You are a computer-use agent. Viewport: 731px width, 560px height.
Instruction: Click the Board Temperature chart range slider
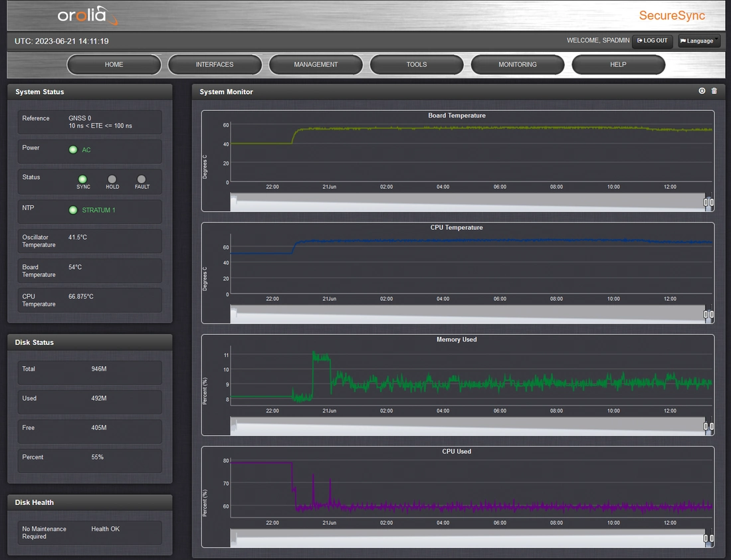pos(472,202)
